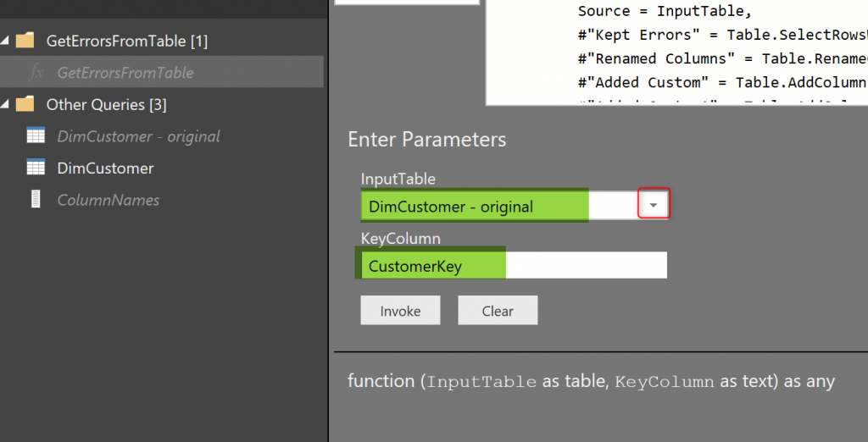This screenshot has height=442, width=868.
Task: Click the "Kept Errors" line in the code
Action: point(721,35)
